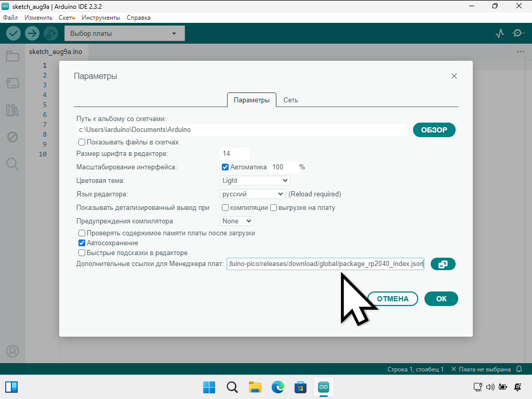Open the Debug sidebar icon
The image size is (532, 399).
pyautogui.click(x=12, y=137)
